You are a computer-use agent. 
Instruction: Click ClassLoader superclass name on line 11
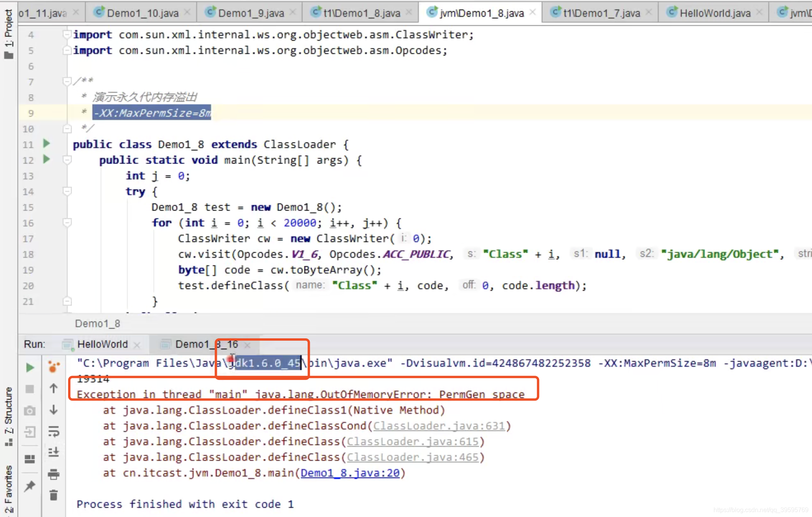[x=299, y=144]
